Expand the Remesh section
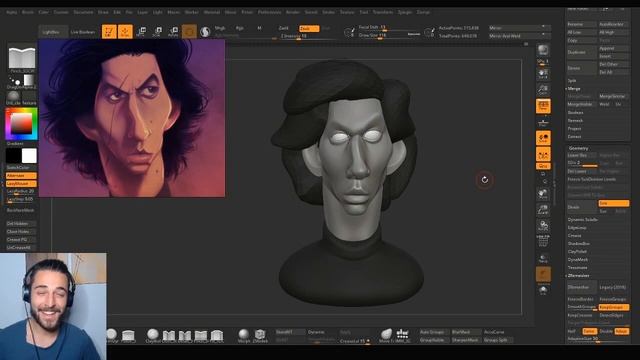This screenshot has width=640, height=360. [x=575, y=120]
